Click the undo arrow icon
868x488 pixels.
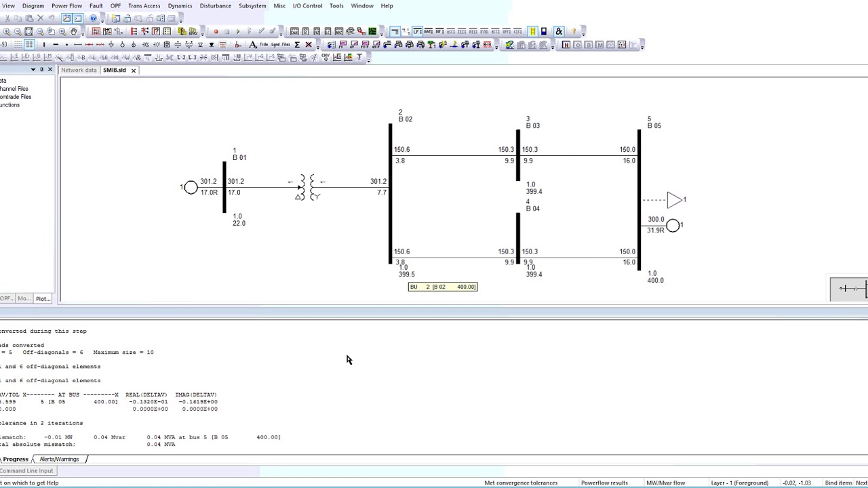52,18
